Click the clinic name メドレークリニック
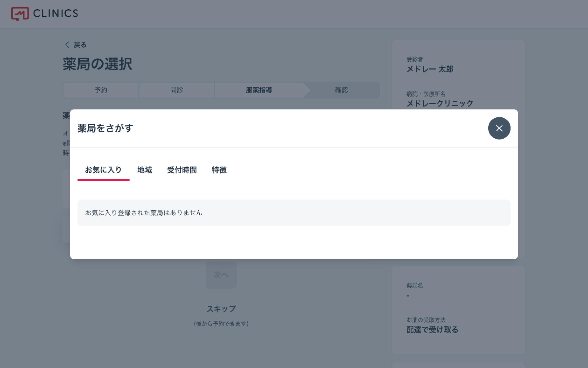Image resolution: width=588 pixels, height=368 pixels. pyautogui.click(x=440, y=104)
